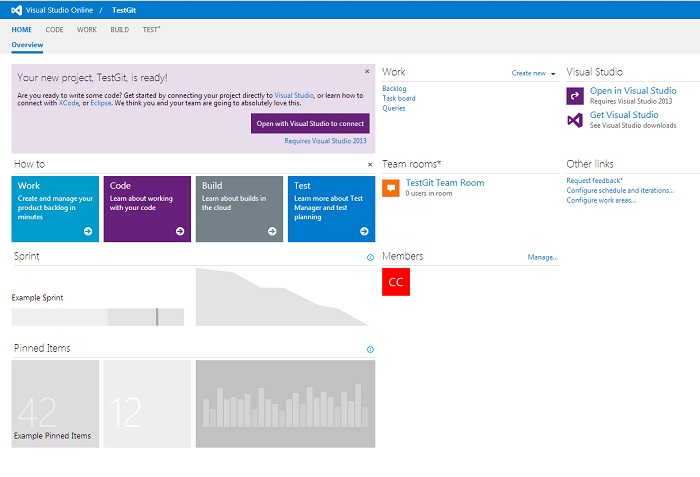The image size is (700, 477).
Task: Click the arrow icon on Work tile
Action: (x=88, y=231)
